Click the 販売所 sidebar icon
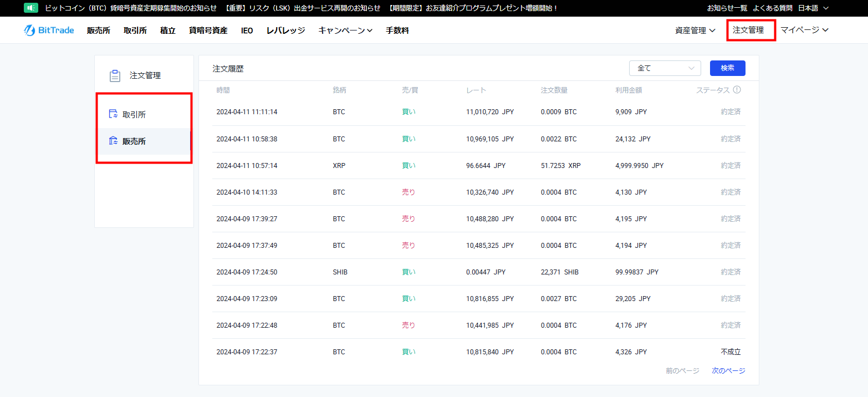 (x=113, y=141)
